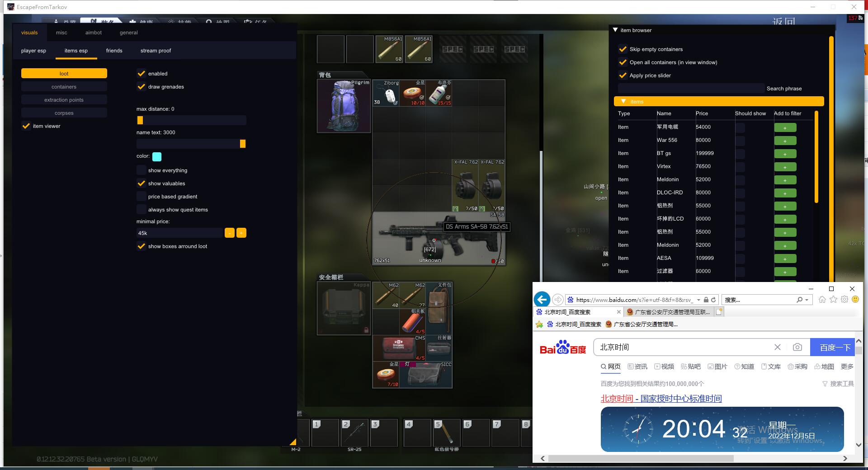Image resolution: width=868 pixels, height=470 pixels.
Task: Clear the Baidu search box text
Action: point(777,347)
